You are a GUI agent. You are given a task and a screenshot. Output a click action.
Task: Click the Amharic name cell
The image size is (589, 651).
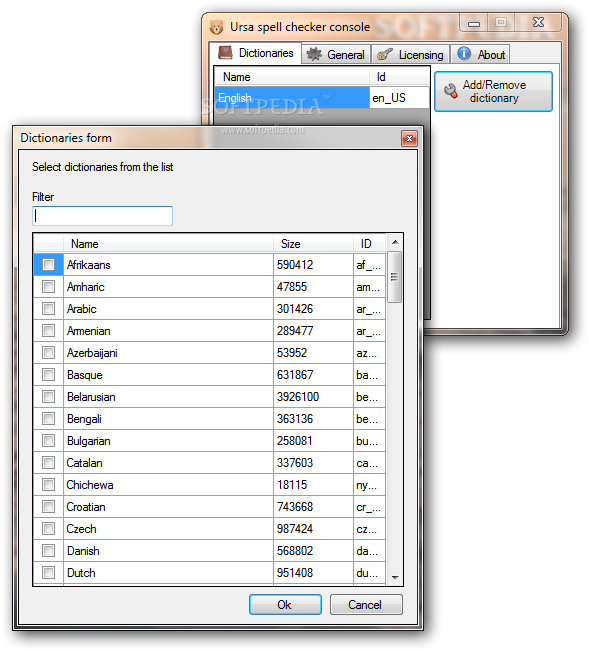click(168, 286)
